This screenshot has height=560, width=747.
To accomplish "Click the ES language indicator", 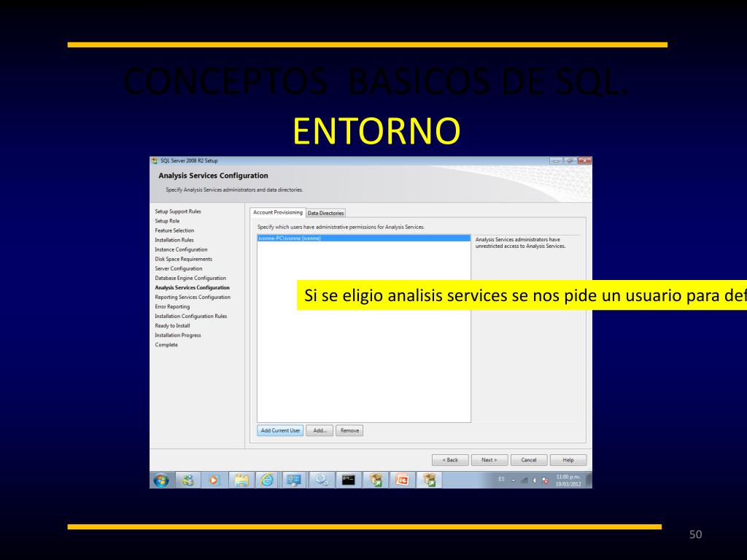I will [x=501, y=479].
